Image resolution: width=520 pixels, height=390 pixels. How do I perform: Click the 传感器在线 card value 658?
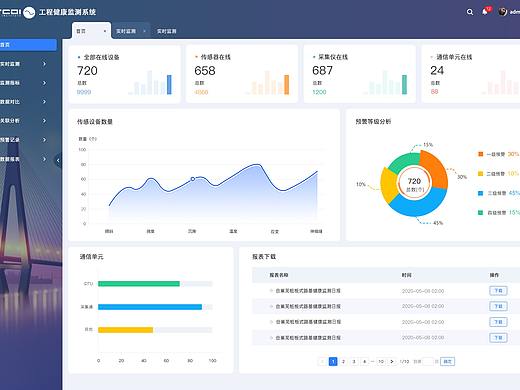click(205, 71)
